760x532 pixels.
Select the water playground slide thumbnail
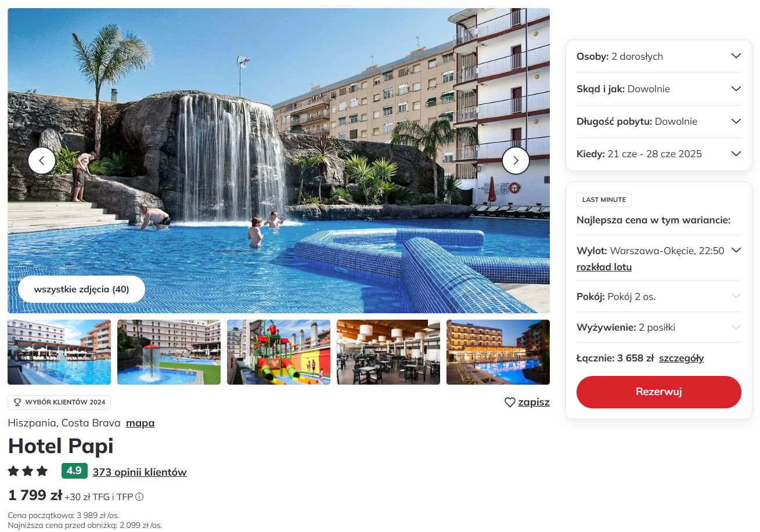point(279,352)
